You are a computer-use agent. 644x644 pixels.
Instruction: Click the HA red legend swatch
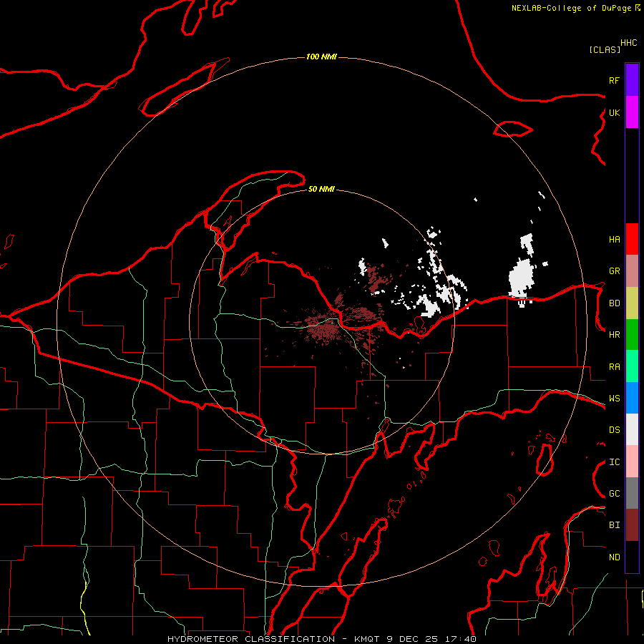coord(632,239)
